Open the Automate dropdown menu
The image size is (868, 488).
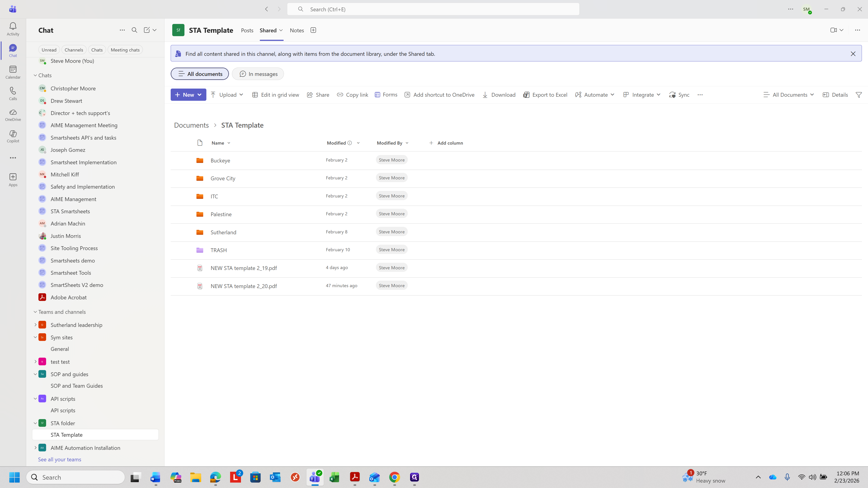click(595, 95)
